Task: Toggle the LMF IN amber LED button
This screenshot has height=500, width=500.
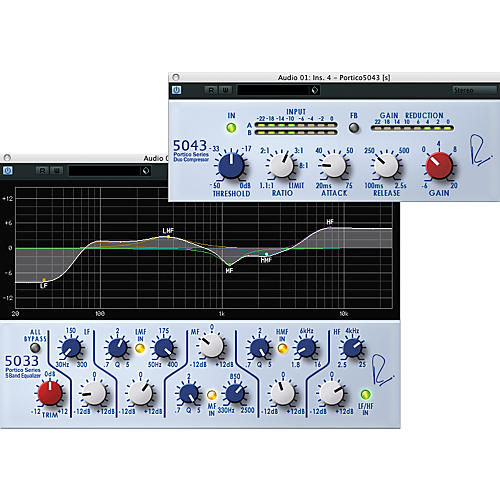Action: point(140,348)
